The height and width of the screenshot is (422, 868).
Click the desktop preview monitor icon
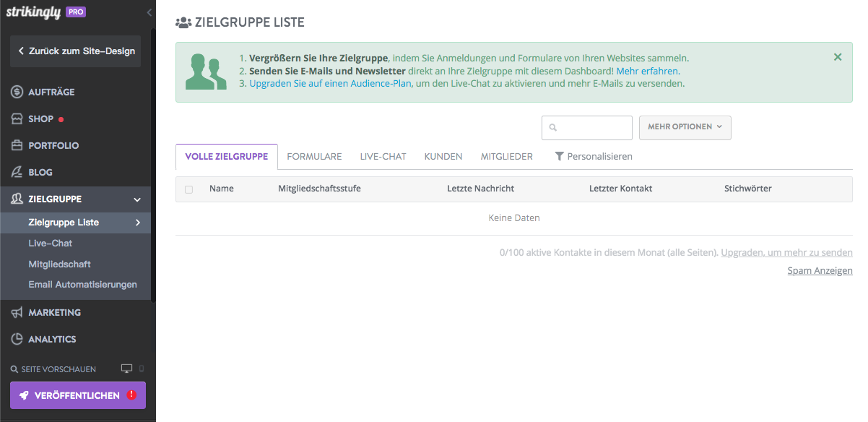[x=127, y=369]
